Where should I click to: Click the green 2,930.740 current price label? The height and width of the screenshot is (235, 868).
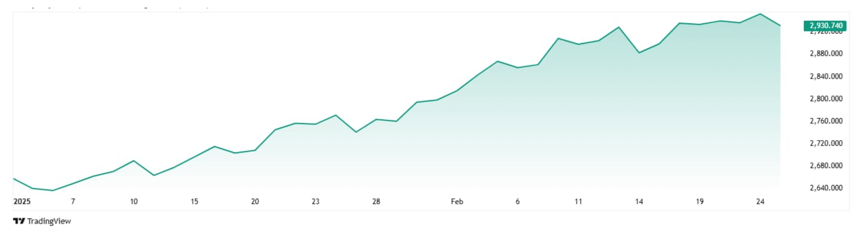pyautogui.click(x=825, y=26)
